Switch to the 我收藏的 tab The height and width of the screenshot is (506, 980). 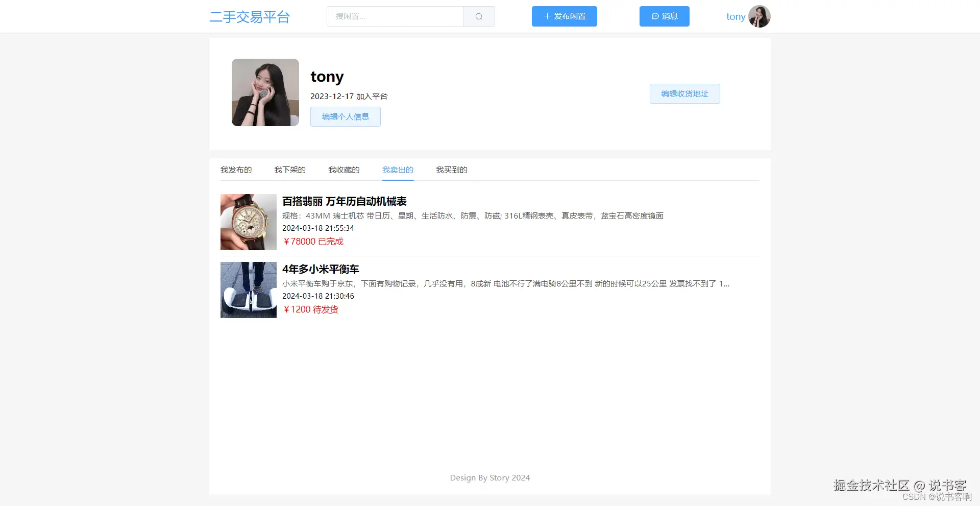coord(344,170)
